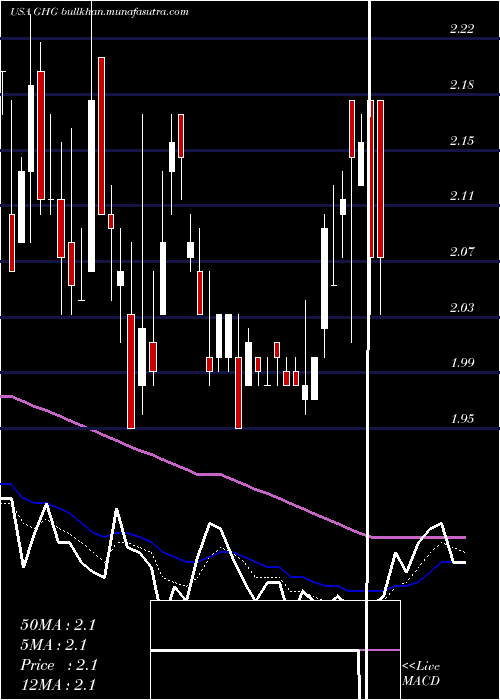Click the 2.03 price axis label

pyautogui.click(x=462, y=308)
